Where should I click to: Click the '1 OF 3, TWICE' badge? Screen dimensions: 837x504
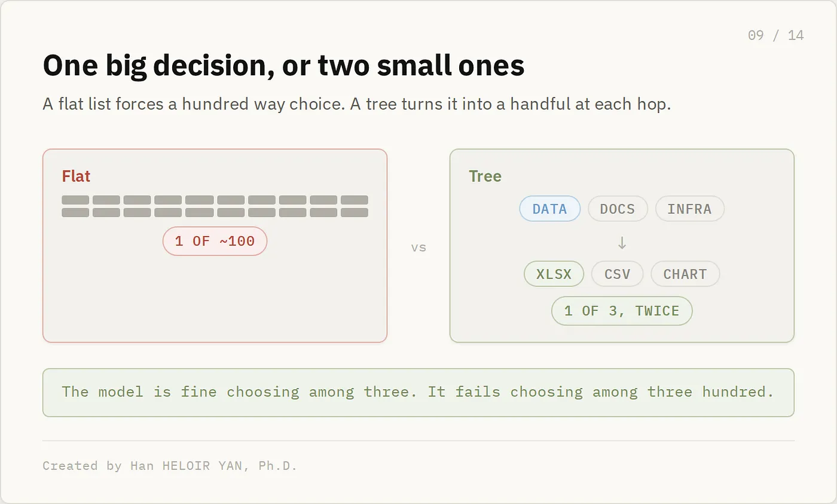(622, 311)
